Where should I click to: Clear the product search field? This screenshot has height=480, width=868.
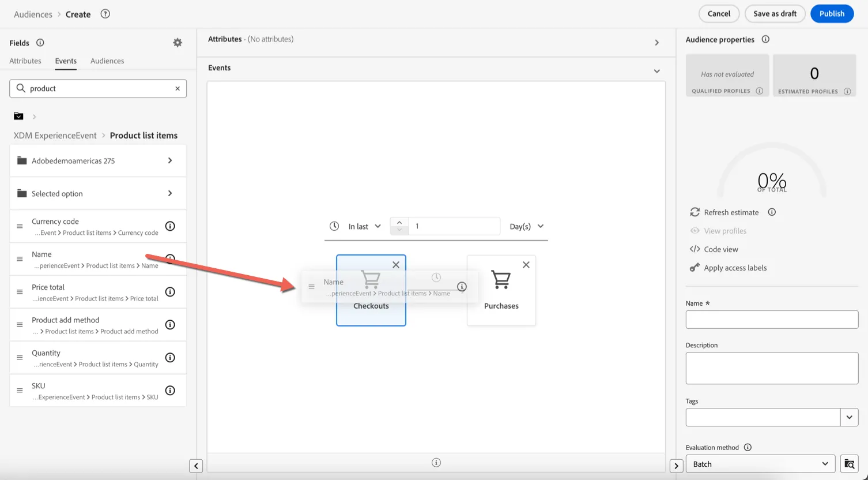[178, 88]
